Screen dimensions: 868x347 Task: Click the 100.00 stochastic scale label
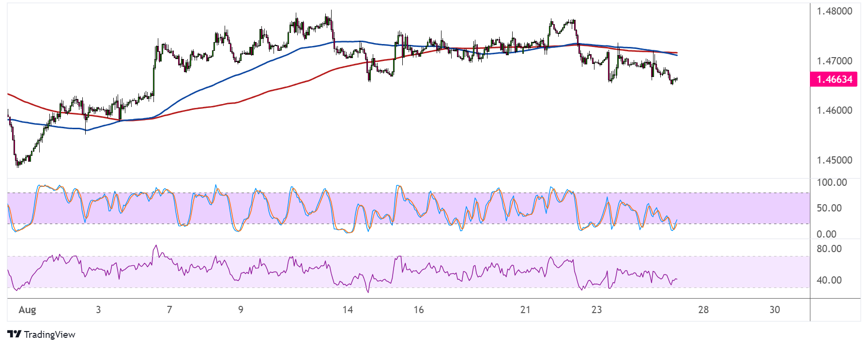(x=832, y=182)
